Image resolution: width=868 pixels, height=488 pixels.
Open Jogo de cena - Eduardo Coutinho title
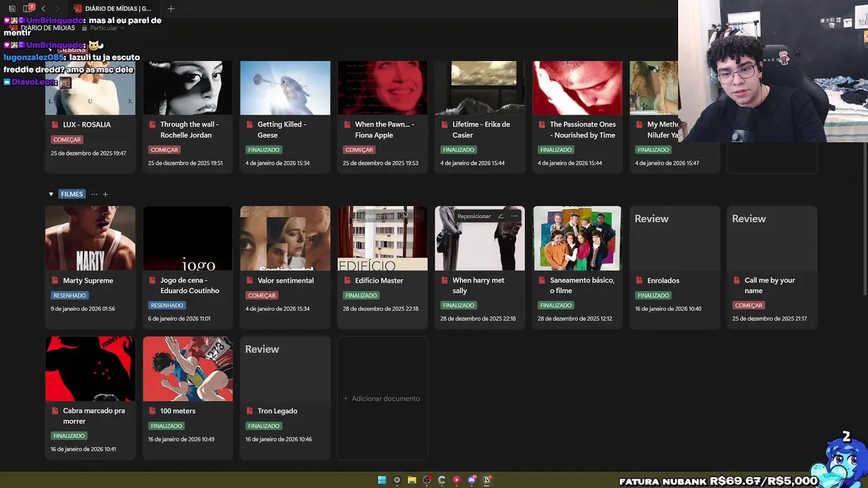(x=190, y=285)
